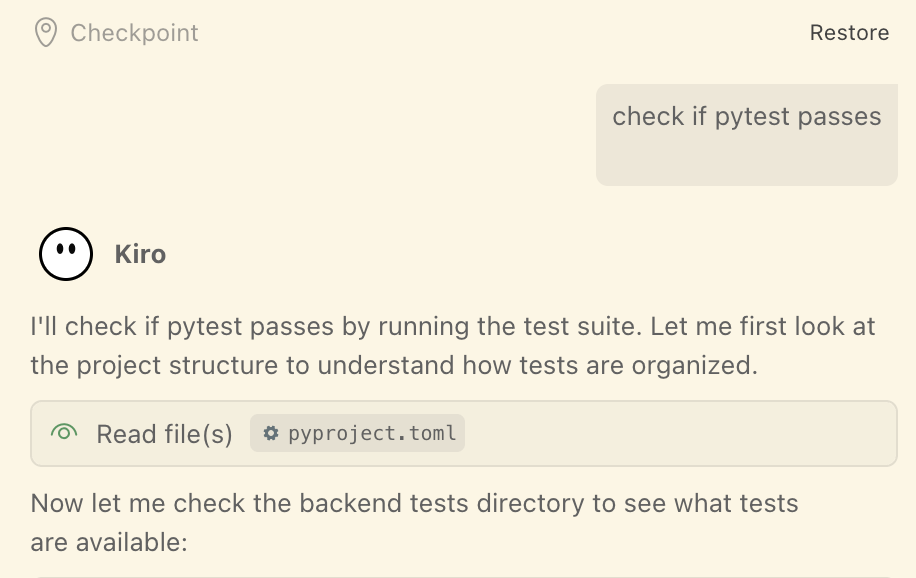Click empty space in the Read file(s) row
916x578 pixels.
[x=680, y=434]
